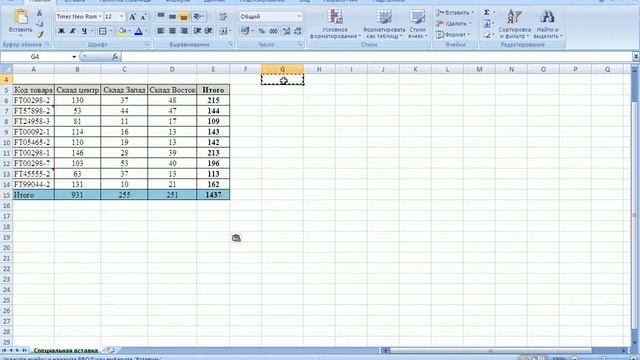Apply accounting number format icon
The width and height of the screenshot is (640, 360).
point(245,31)
